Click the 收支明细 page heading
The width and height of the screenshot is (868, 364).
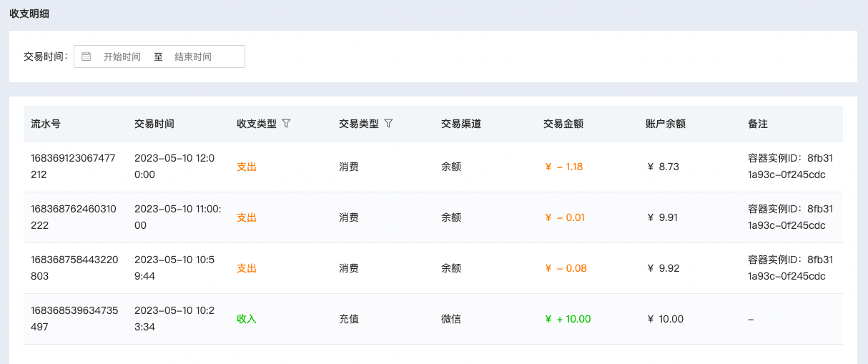(x=29, y=14)
